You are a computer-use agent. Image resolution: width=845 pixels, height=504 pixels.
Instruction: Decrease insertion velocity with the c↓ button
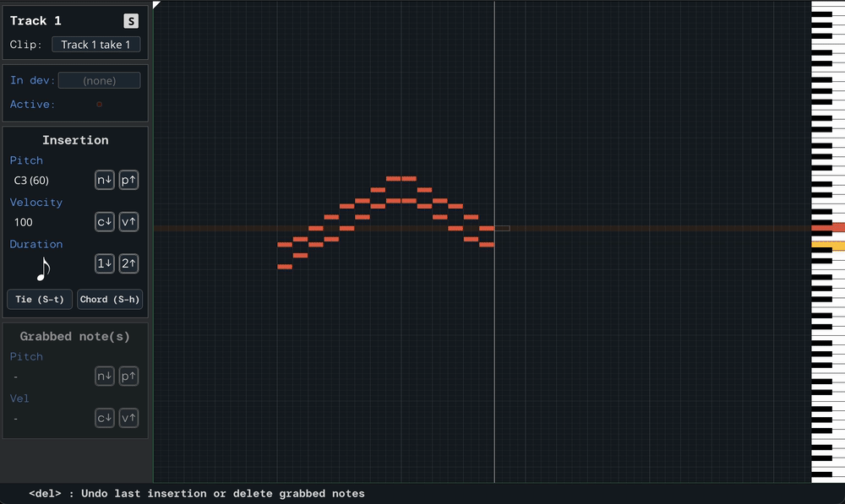coord(104,222)
